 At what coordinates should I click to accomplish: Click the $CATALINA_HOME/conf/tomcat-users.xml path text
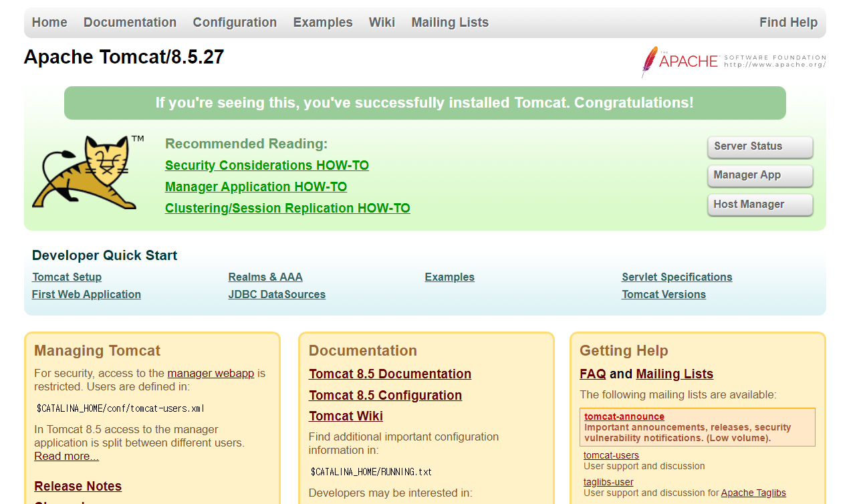[x=120, y=408]
